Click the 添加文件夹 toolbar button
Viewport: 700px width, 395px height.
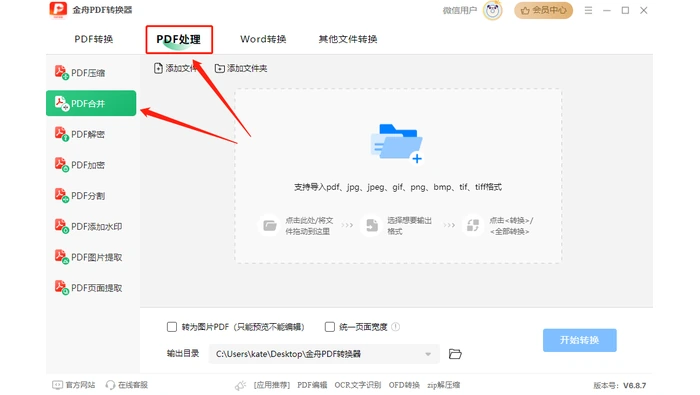241,68
